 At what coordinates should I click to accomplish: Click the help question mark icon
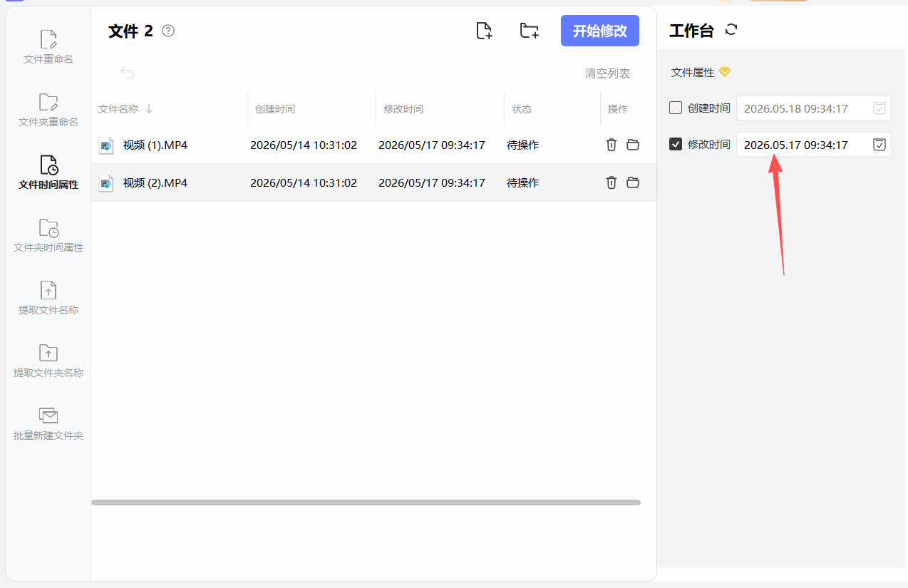click(168, 31)
